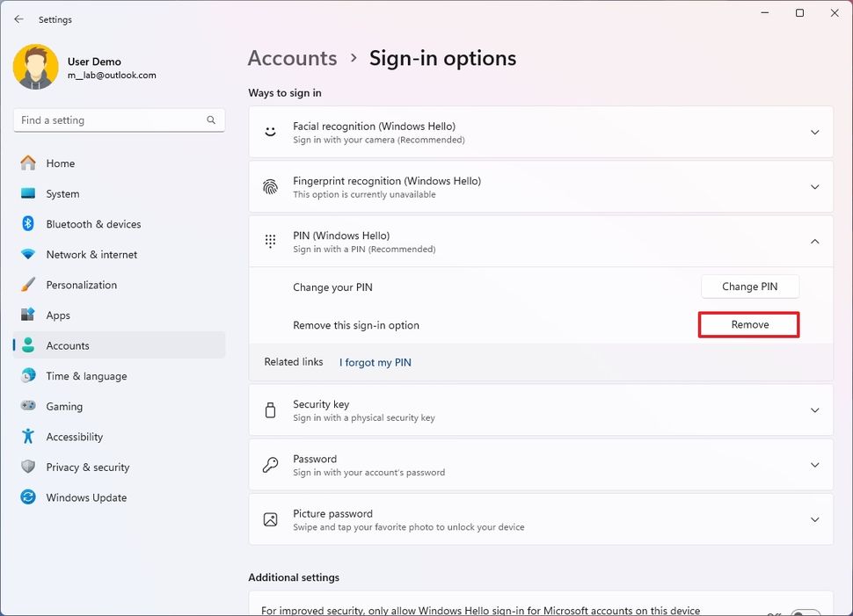Image resolution: width=853 pixels, height=616 pixels.
Task: Click the Password key icon
Action: point(270,464)
